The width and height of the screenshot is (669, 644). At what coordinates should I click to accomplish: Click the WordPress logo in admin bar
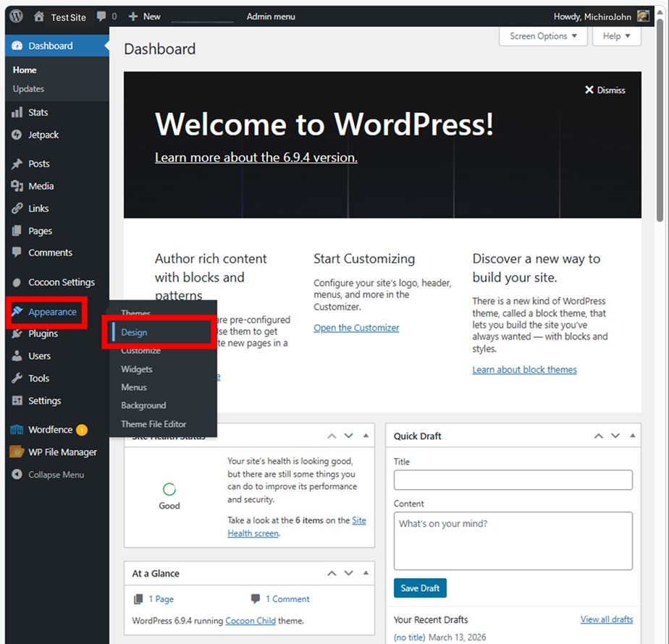coord(17,16)
